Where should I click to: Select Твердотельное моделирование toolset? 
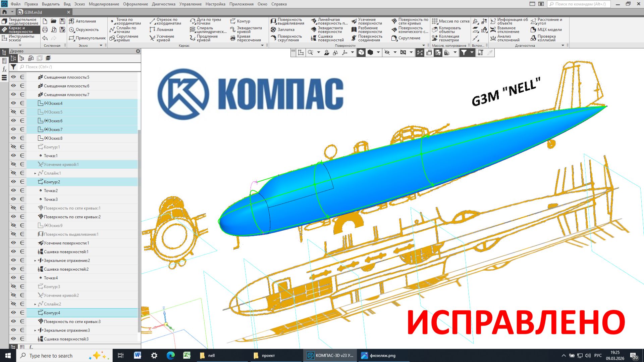[x=20, y=21]
